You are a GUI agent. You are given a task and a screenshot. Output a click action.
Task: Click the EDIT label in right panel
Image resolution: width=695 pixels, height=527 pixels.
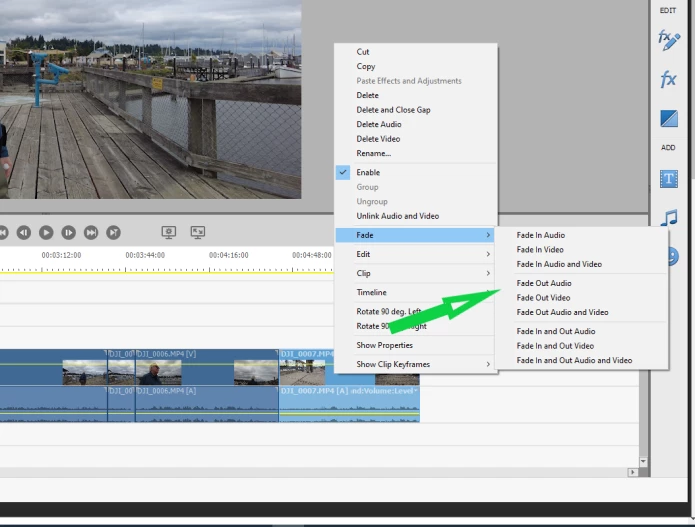pos(668,10)
